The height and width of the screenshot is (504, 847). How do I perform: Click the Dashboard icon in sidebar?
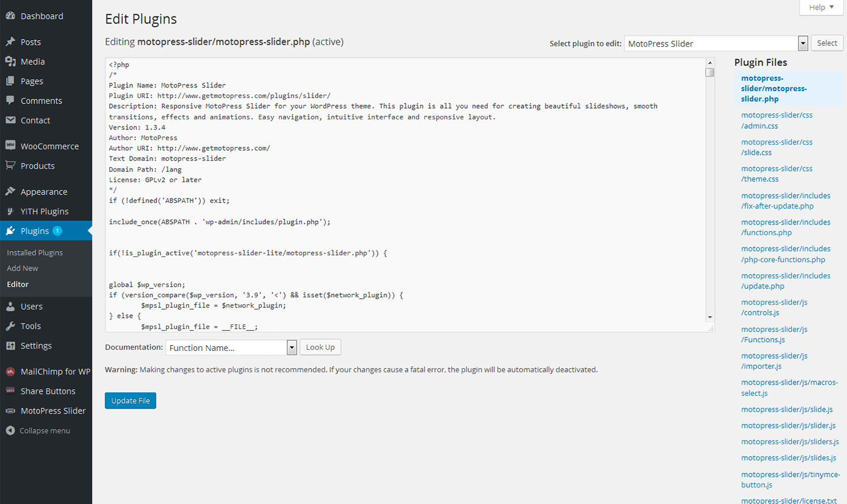[10, 16]
